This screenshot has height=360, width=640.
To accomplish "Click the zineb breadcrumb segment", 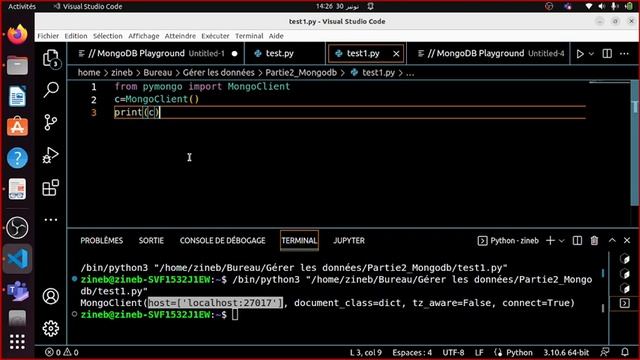I will (122, 73).
